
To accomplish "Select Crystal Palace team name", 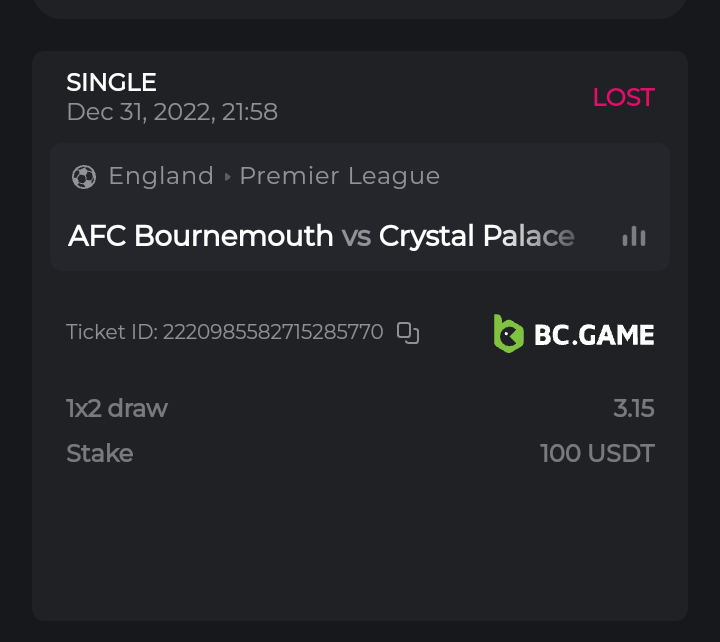I will (x=477, y=236).
